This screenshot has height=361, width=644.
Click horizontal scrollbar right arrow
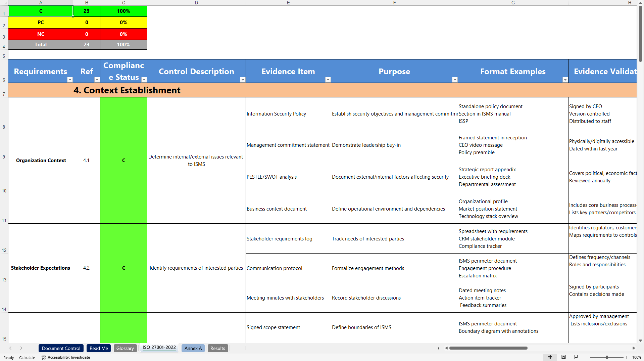[634, 348]
